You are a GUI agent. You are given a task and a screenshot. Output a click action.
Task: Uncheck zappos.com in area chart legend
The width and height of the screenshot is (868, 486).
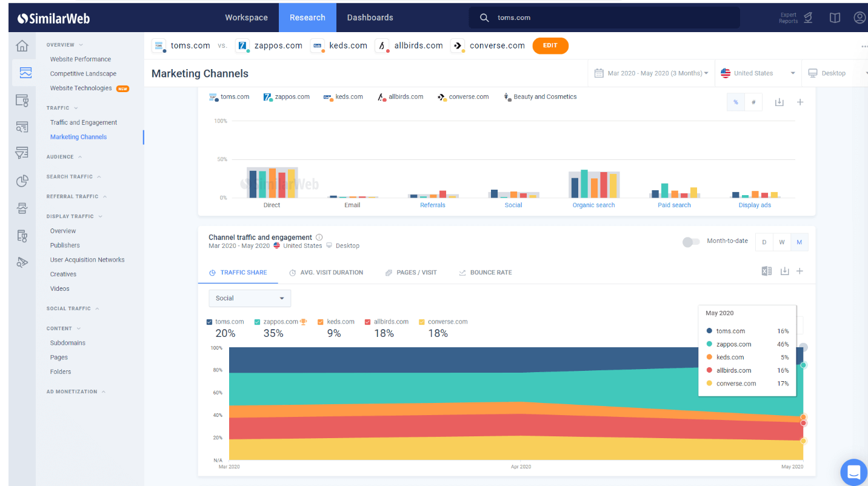pyautogui.click(x=258, y=322)
